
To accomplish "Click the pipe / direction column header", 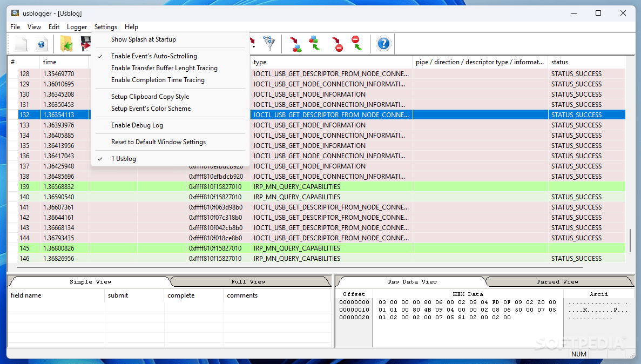I will (x=480, y=62).
